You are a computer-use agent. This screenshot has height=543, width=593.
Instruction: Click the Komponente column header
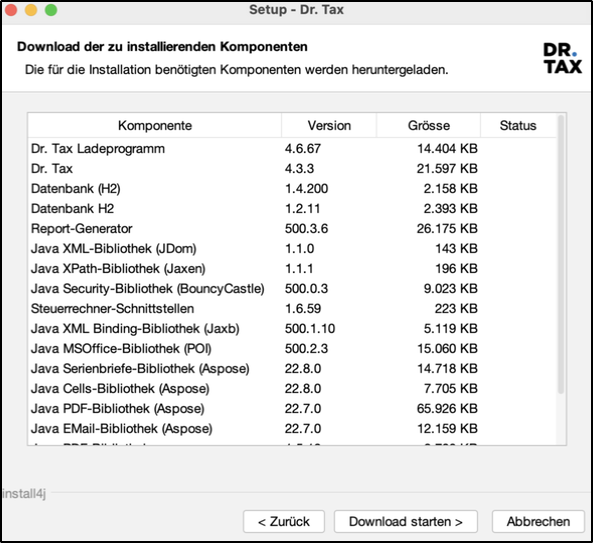click(155, 126)
